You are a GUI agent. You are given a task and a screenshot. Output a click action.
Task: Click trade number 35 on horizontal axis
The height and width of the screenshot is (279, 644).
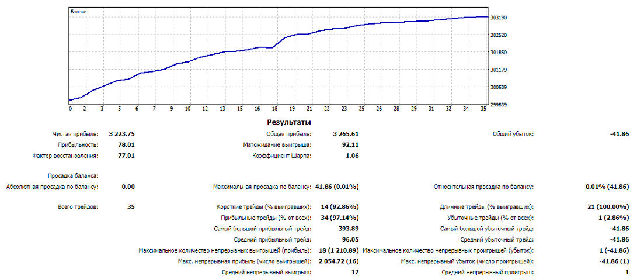(483, 109)
